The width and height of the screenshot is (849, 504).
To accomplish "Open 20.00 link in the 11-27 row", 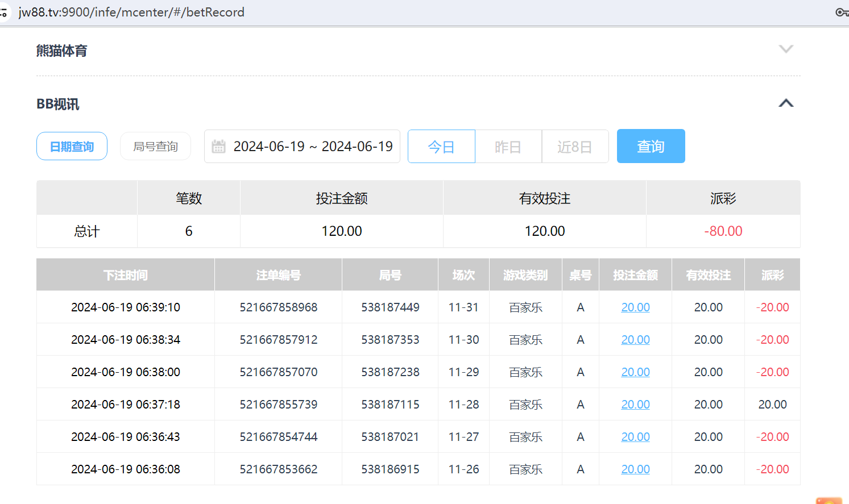I will click(x=635, y=436).
